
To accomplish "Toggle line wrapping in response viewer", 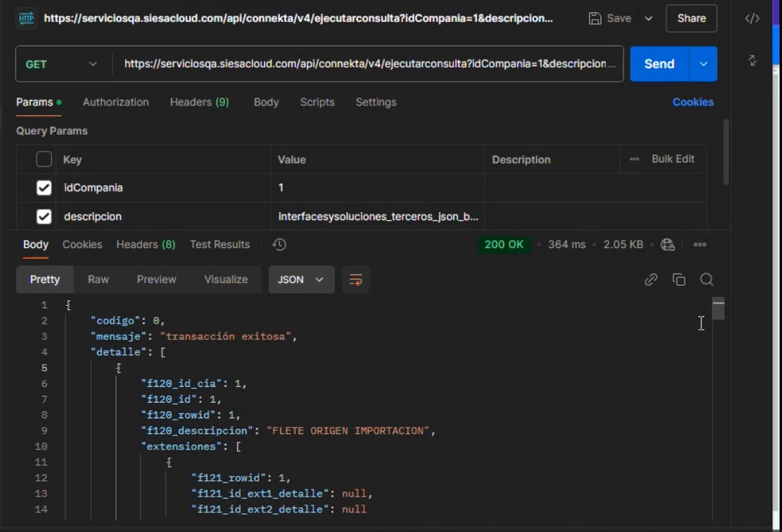I will [356, 279].
